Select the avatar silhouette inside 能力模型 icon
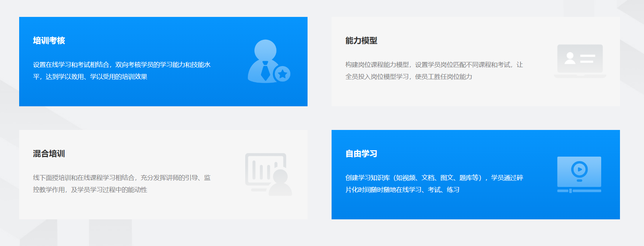The height and width of the screenshot is (246, 644). (x=570, y=58)
